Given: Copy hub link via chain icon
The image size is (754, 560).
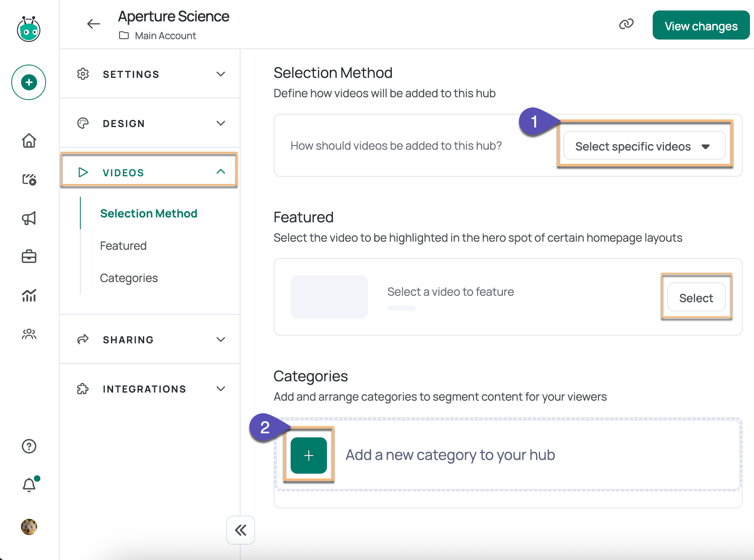Looking at the screenshot, I should (x=626, y=24).
